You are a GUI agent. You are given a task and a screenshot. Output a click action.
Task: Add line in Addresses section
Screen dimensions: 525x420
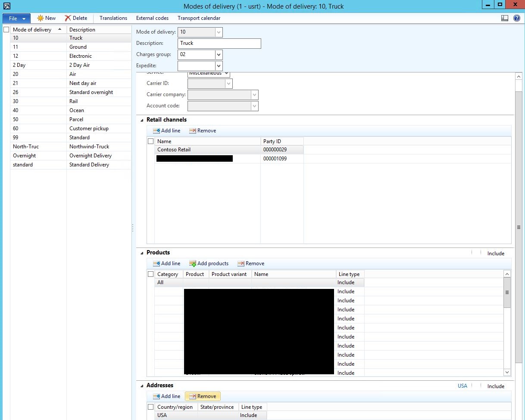pos(167,396)
